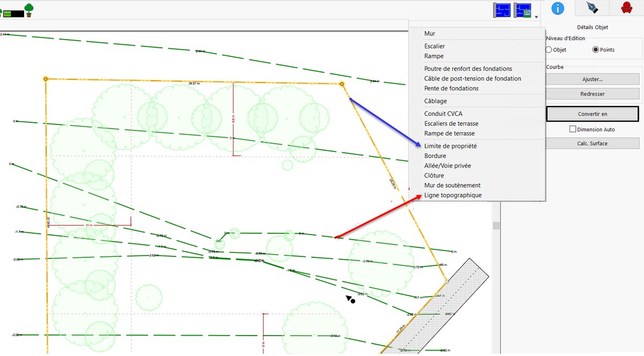This screenshot has width=644, height=356.
Task: Select the Objet edit level radio button
Action: [549, 49]
